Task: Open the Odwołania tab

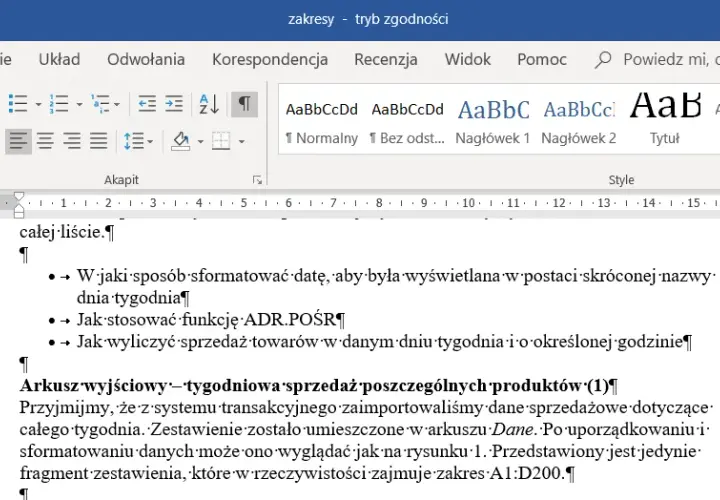Action: [x=146, y=59]
